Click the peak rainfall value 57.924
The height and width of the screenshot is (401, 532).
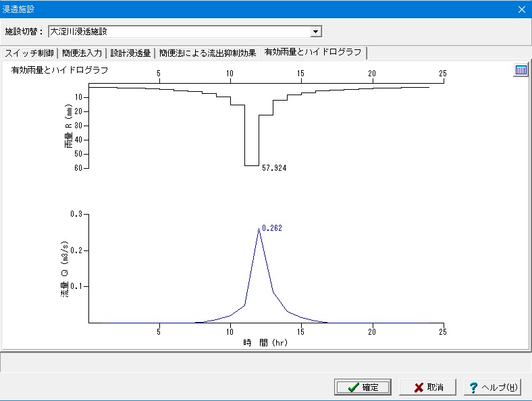(274, 168)
